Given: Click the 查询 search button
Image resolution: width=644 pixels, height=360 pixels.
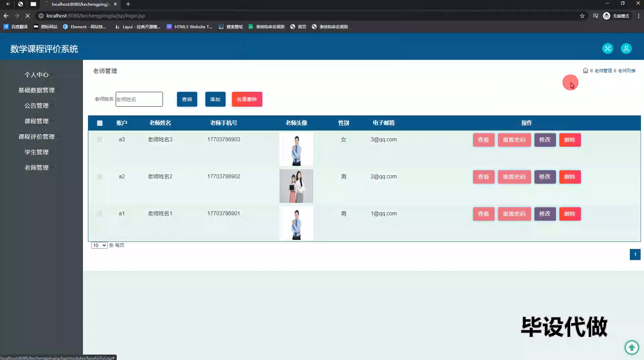Looking at the screenshot, I should pos(187,99).
